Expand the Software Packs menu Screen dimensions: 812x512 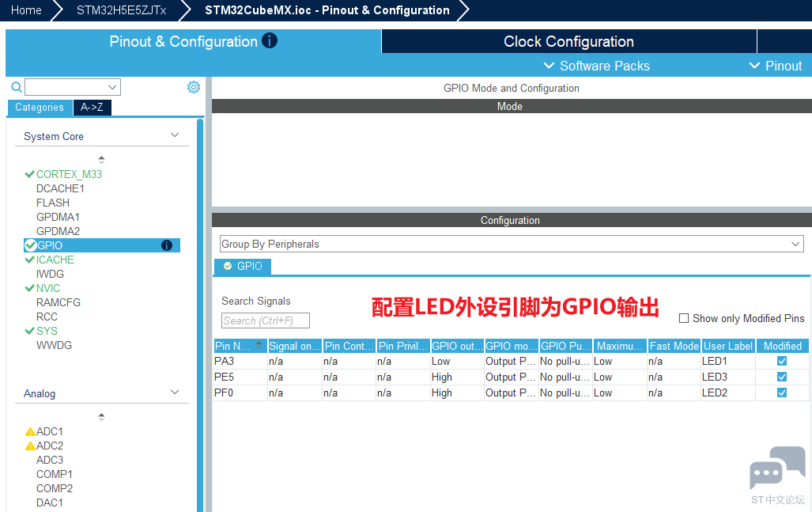[597, 66]
